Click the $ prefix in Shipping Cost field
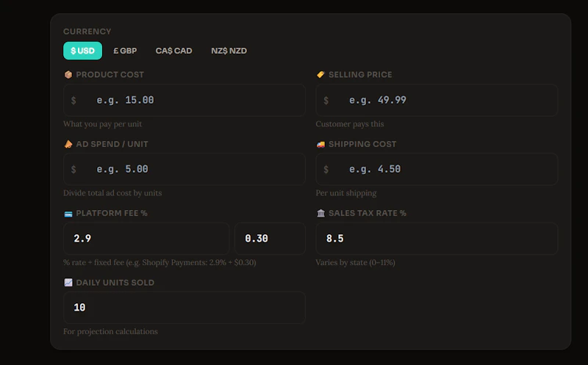 [x=326, y=170]
